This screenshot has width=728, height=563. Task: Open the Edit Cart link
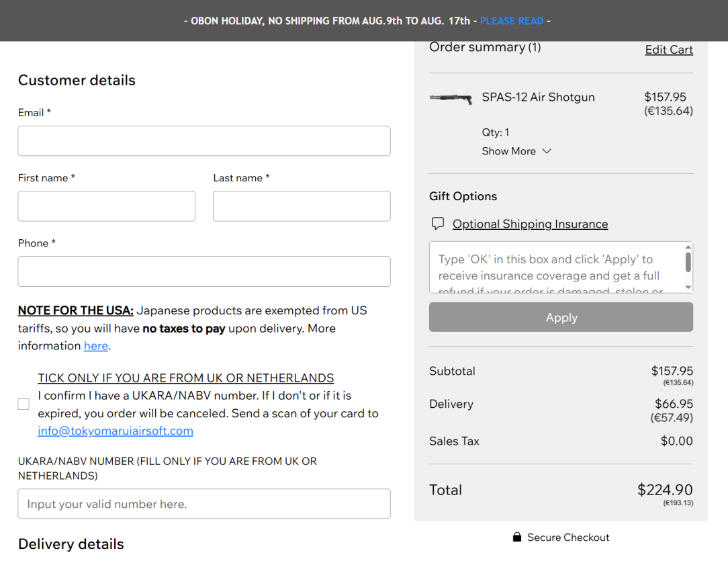click(x=669, y=50)
